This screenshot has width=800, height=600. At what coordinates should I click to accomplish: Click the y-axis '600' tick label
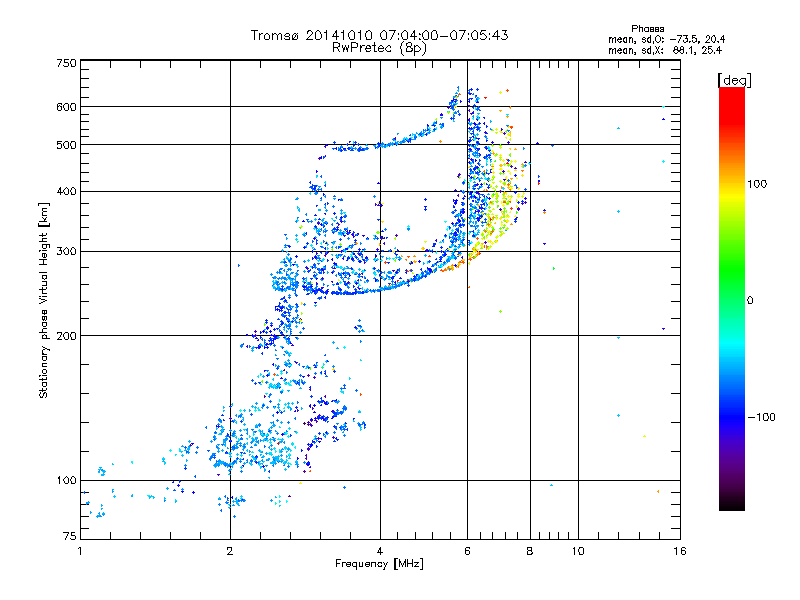click(66, 107)
